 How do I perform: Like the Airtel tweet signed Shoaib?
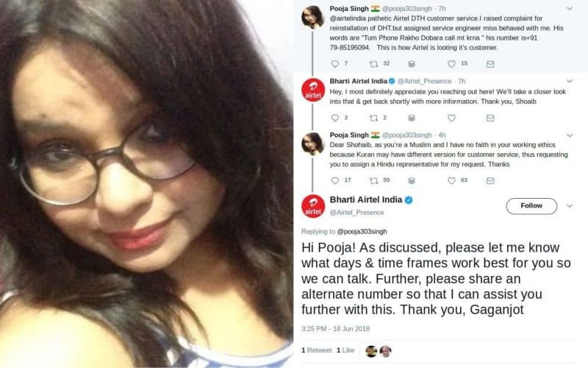[x=451, y=118]
